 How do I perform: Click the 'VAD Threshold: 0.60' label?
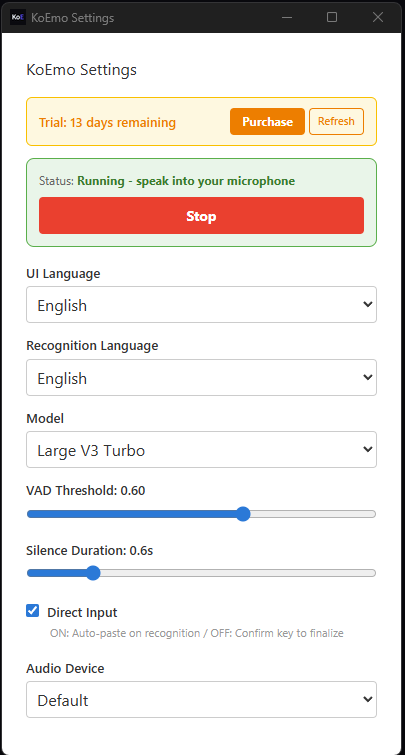pos(86,491)
